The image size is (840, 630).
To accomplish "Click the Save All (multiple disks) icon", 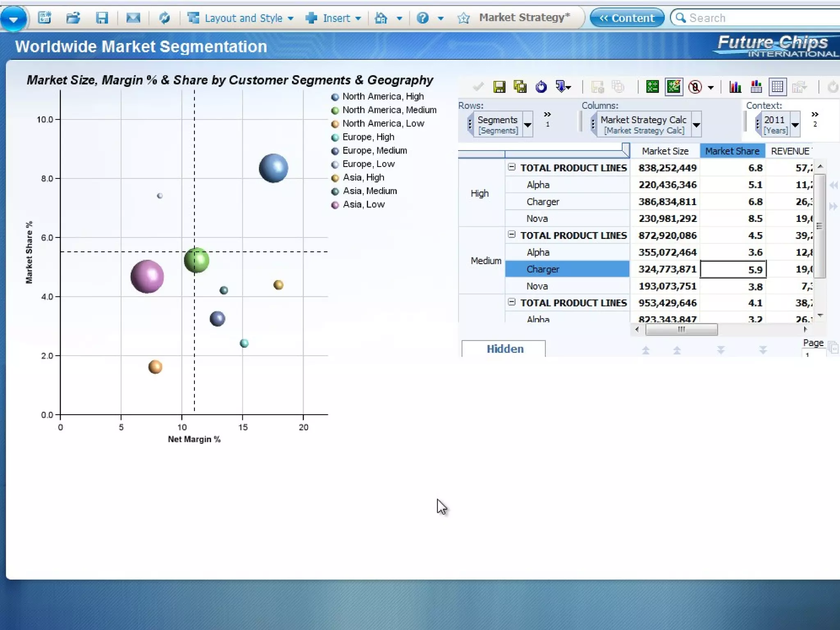I will click(520, 87).
